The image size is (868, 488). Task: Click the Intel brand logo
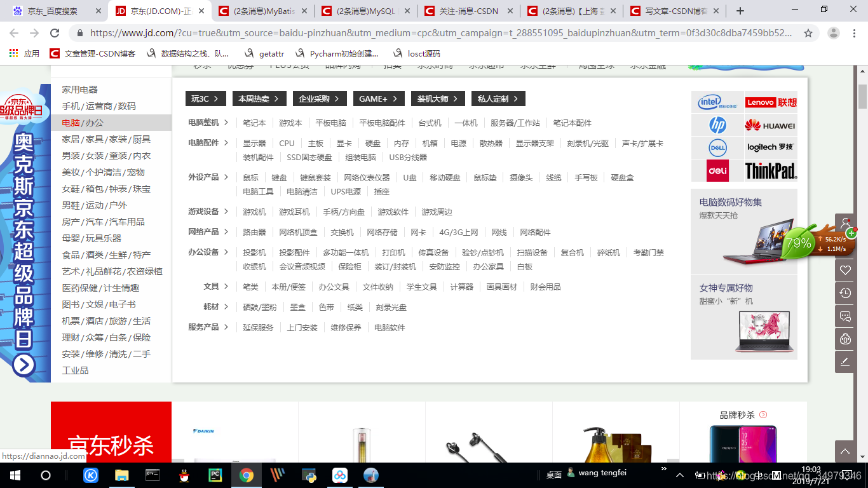[717, 102]
